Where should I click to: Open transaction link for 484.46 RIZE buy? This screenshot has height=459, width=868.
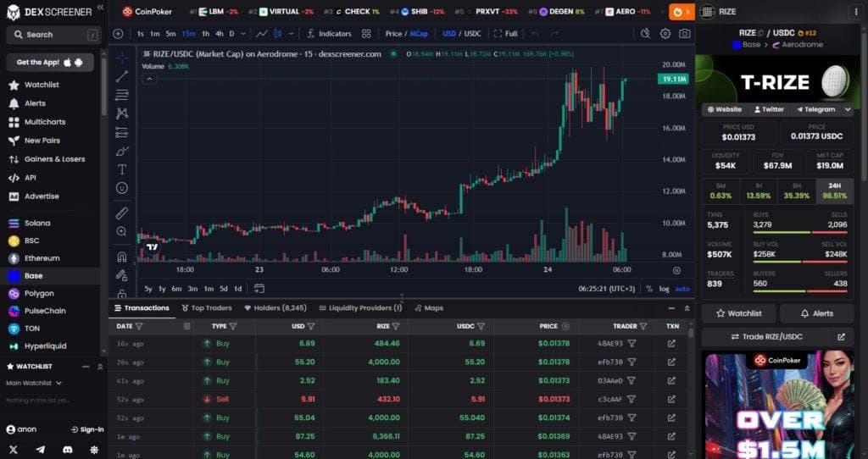pyautogui.click(x=671, y=344)
